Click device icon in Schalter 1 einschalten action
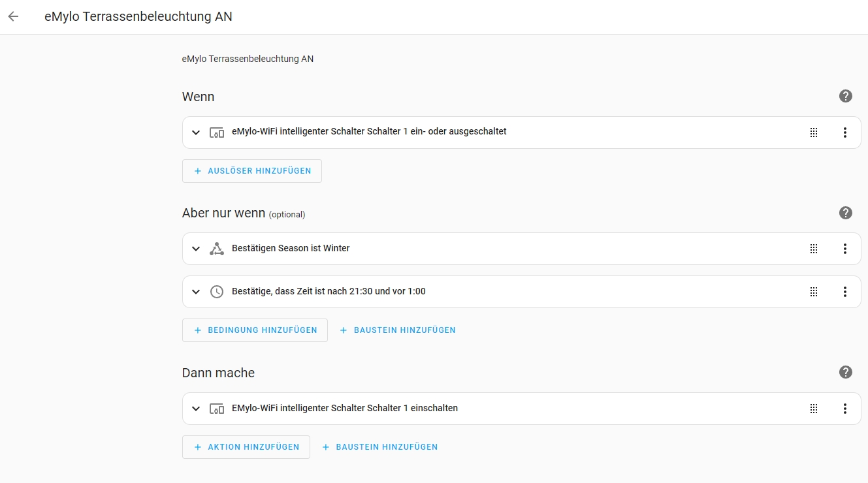The height and width of the screenshot is (483, 868). click(x=217, y=409)
